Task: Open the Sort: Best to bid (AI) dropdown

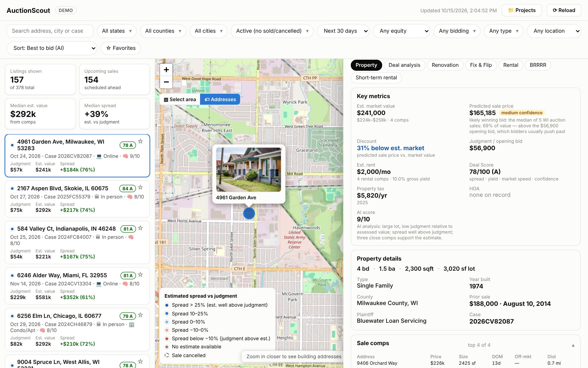Action: (x=52, y=48)
